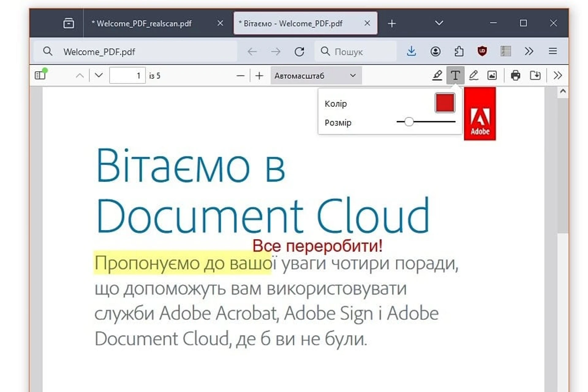The image size is (588, 392).
Task: Go to the next PDF page
Action: pyautogui.click(x=99, y=75)
